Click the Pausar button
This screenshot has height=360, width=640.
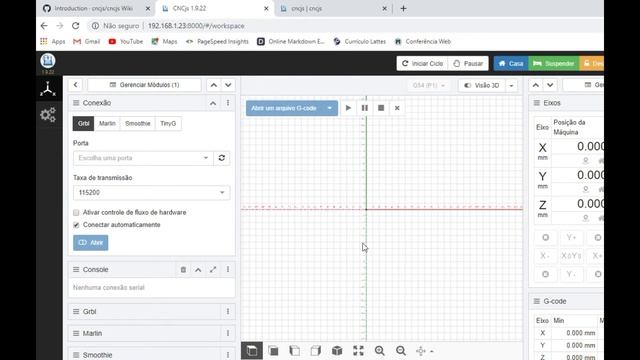click(468, 63)
